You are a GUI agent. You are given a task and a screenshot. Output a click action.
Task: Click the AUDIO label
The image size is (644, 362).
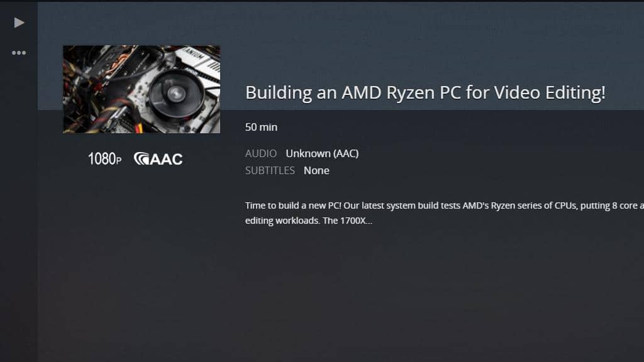coord(261,153)
